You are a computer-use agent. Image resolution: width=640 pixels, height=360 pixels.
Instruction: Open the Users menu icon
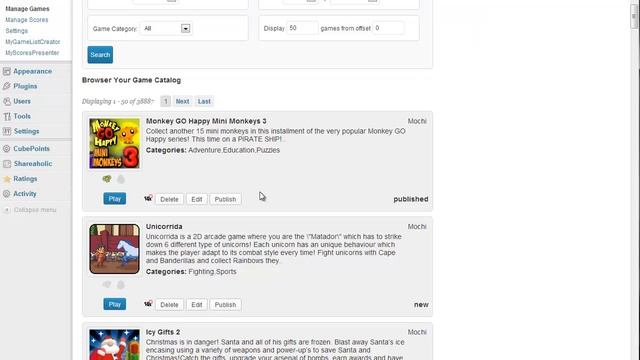click(7, 101)
